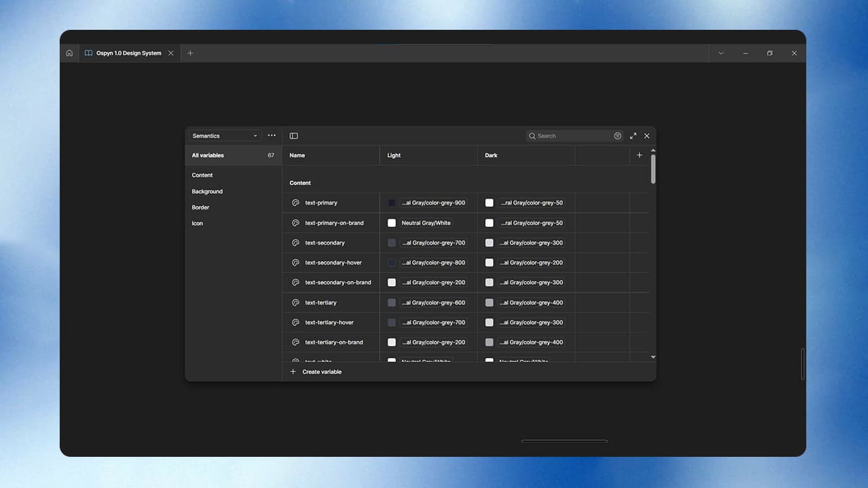The height and width of the screenshot is (488, 868).
Task: Click the plus icon to add a new mode
Action: pyautogui.click(x=639, y=155)
